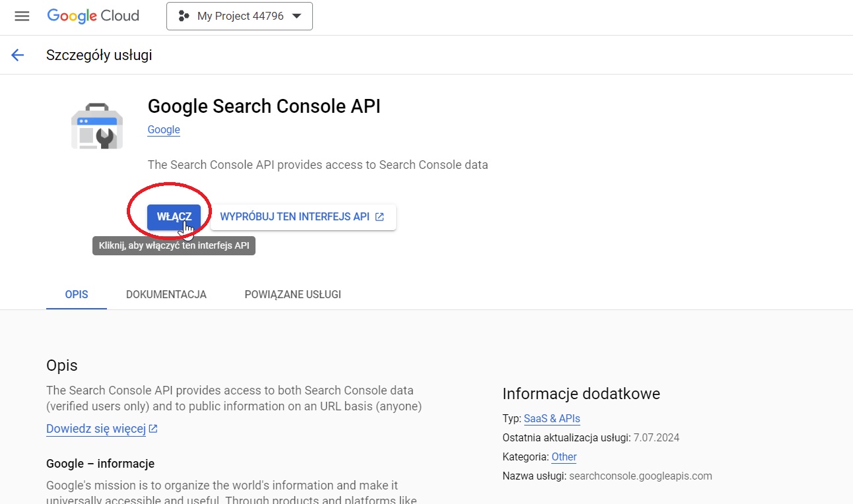The height and width of the screenshot is (504, 853).
Task: Open the project selector dropdown arrow
Action: coord(296,16)
